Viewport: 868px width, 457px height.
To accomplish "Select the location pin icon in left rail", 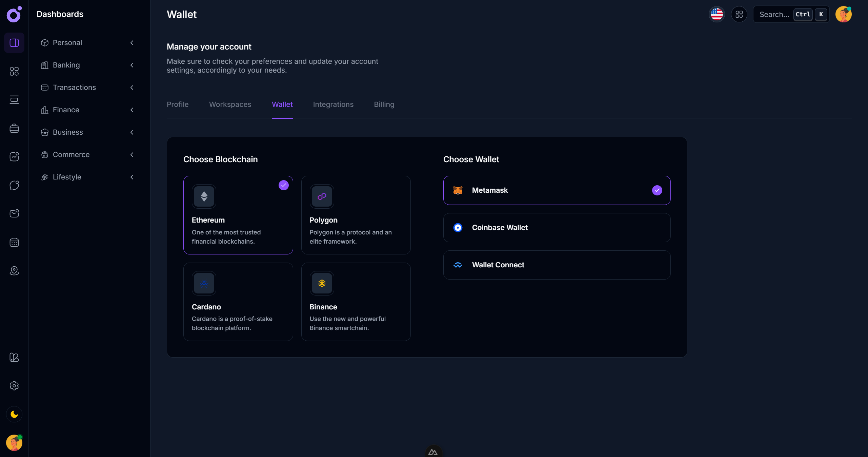I will click(x=14, y=271).
